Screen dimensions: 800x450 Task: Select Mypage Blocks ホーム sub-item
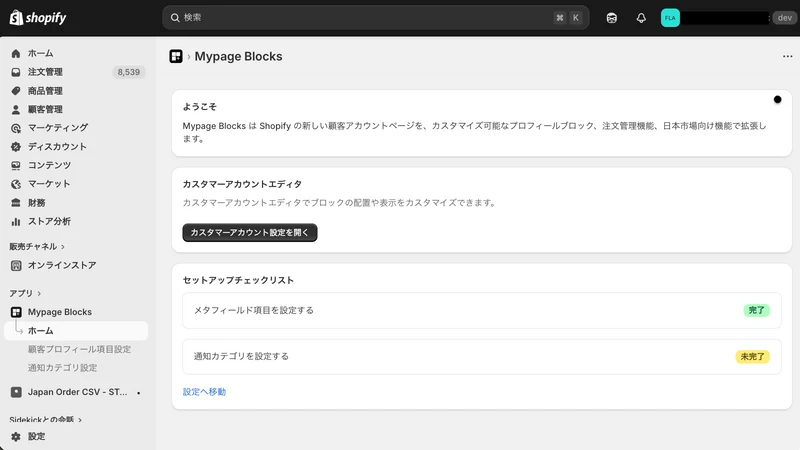[x=77, y=331]
